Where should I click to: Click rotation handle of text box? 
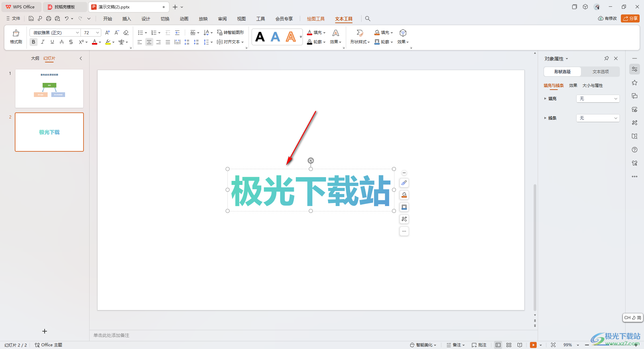(311, 161)
